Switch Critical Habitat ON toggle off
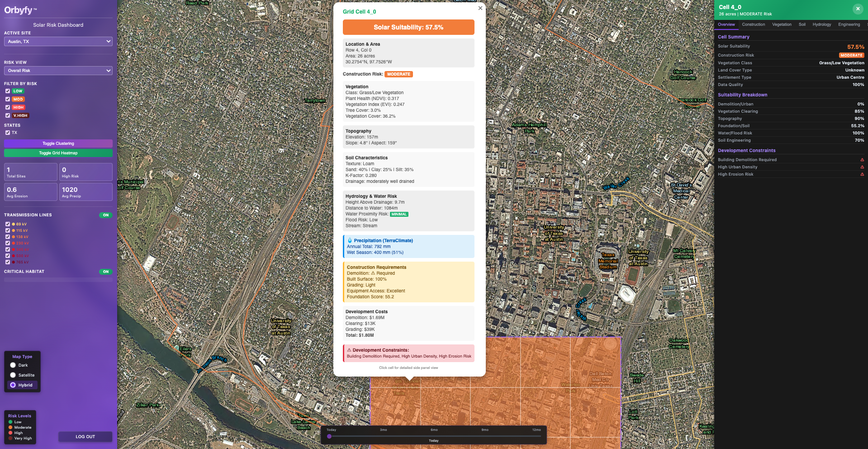 tap(106, 272)
